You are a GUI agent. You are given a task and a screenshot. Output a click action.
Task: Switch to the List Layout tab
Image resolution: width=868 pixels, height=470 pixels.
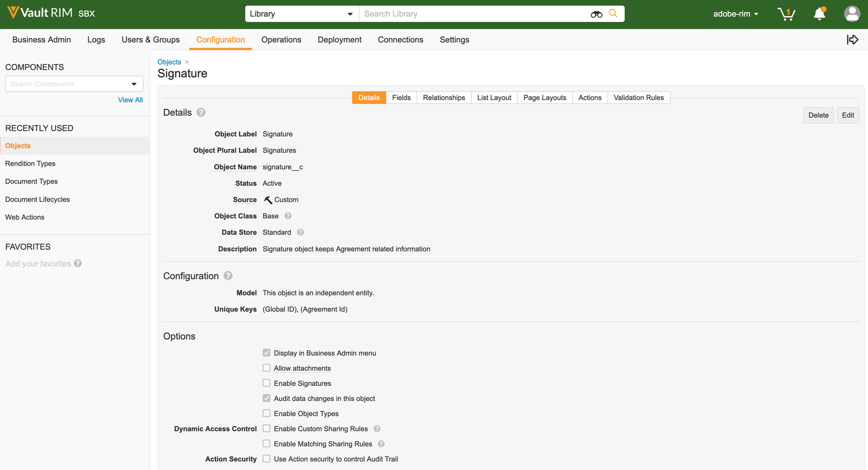pyautogui.click(x=494, y=98)
